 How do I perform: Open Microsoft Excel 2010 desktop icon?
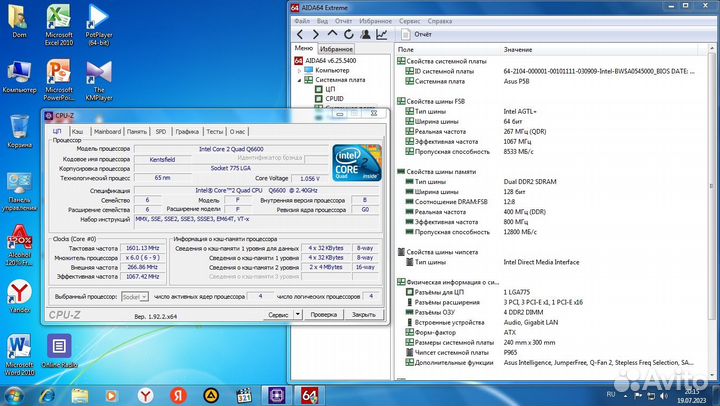click(x=59, y=24)
